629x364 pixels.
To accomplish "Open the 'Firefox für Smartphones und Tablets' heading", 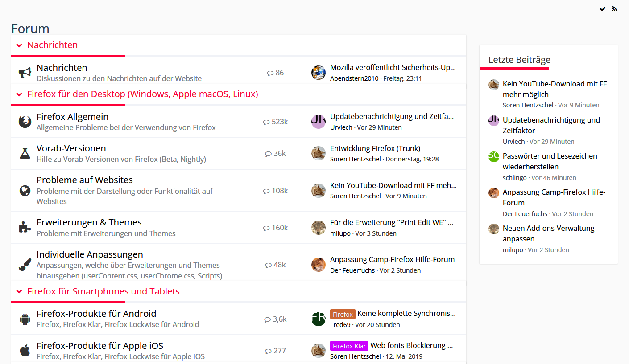I will click(x=103, y=291).
